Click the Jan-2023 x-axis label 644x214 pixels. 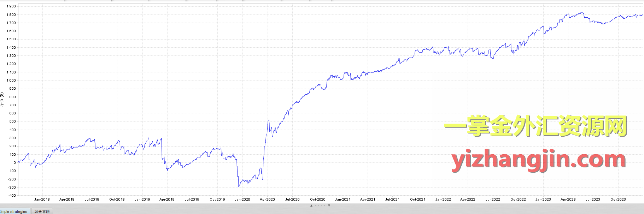(543, 200)
